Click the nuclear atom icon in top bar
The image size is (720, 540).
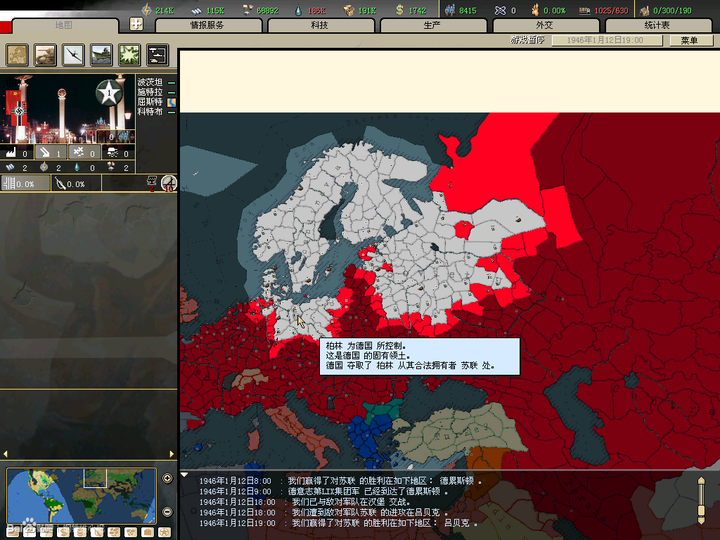tap(500, 10)
